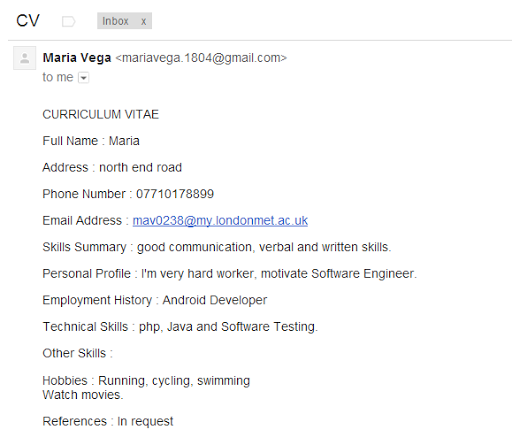Viewport: 512px width, 445px height.
Task: Click the Address north end road line
Action: tap(112, 167)
